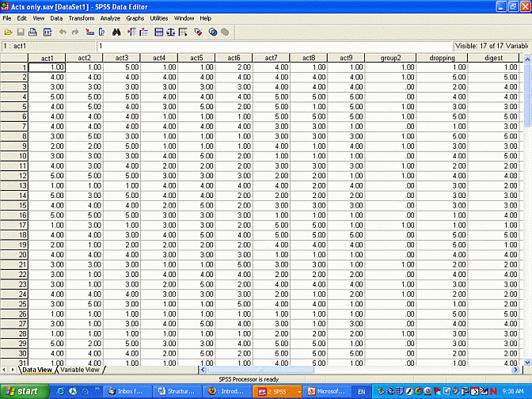The image size is (532, 399).
Task: Switch to Introd... Firefox taskbar button
Action: pyautogui.click(x=226, y=391)
